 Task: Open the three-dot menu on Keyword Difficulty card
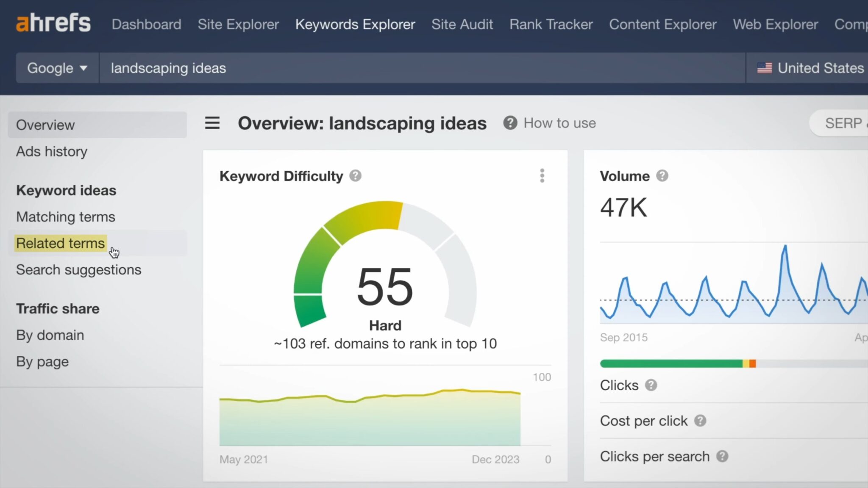coord(542,175)
